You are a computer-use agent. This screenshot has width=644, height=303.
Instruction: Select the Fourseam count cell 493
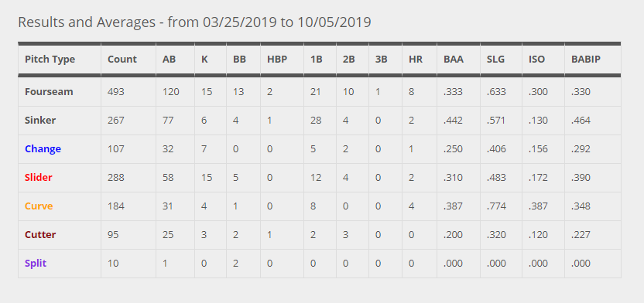click(116, 92)
